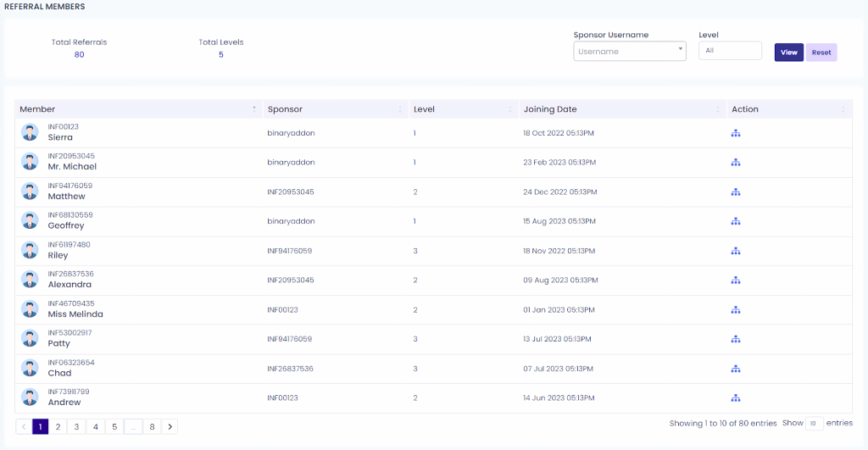Click the tree icon in Chad's row

736,369
